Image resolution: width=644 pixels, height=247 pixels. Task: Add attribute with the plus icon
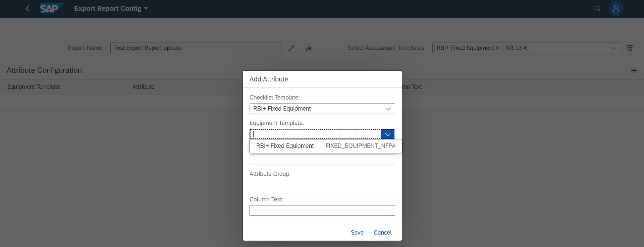[x=634, y=70]
